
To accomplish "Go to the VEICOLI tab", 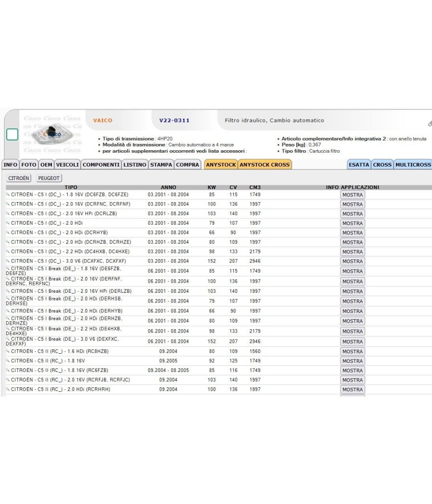I will (x=68, y=165).
